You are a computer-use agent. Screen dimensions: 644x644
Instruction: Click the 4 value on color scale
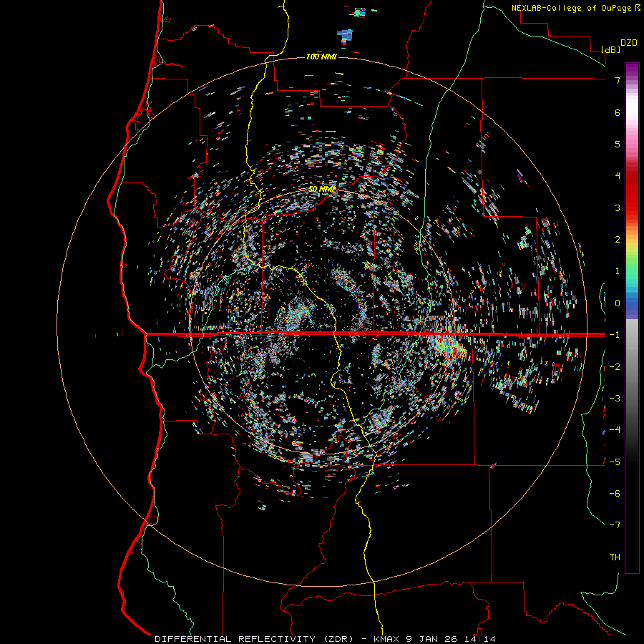click(618, 176)
